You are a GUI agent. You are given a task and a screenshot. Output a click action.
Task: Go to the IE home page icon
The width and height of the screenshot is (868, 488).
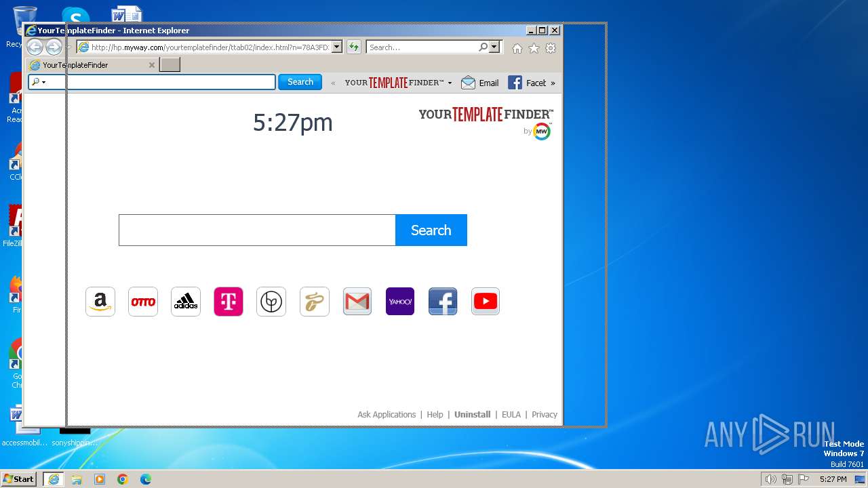pos(517,48)
